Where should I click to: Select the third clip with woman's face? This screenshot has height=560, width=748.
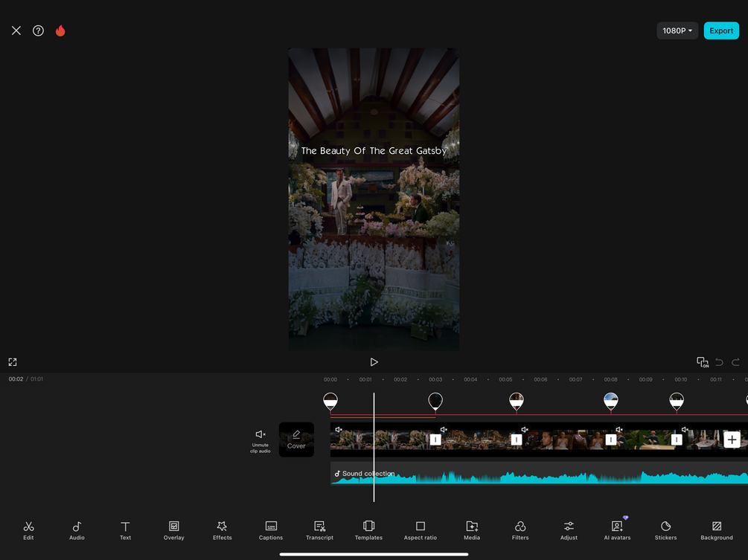tap(564, 440)
